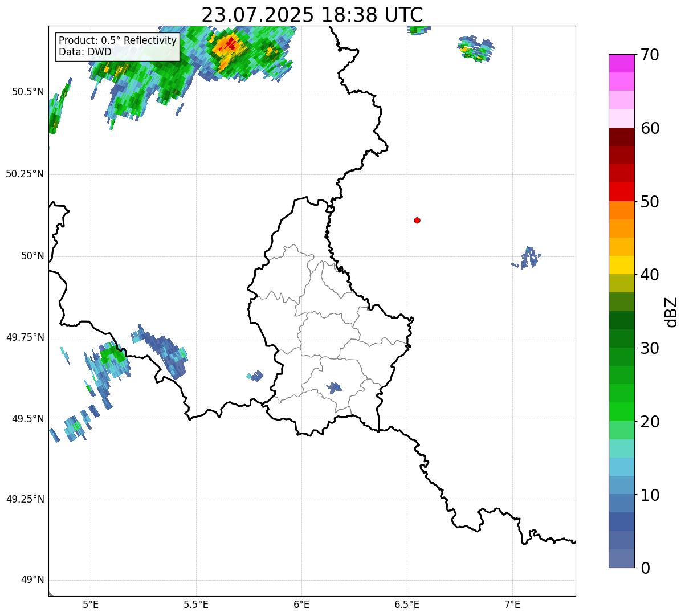685x616 pixels.
Task: Click the 6°E longitude label
Action: pyautogui.click(x=301, y=605)
